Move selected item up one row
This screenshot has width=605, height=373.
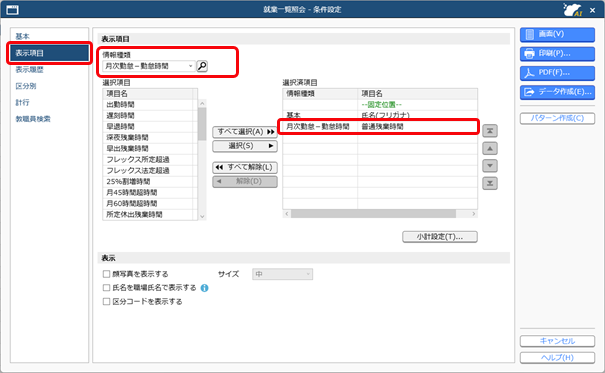click(490, 149)
